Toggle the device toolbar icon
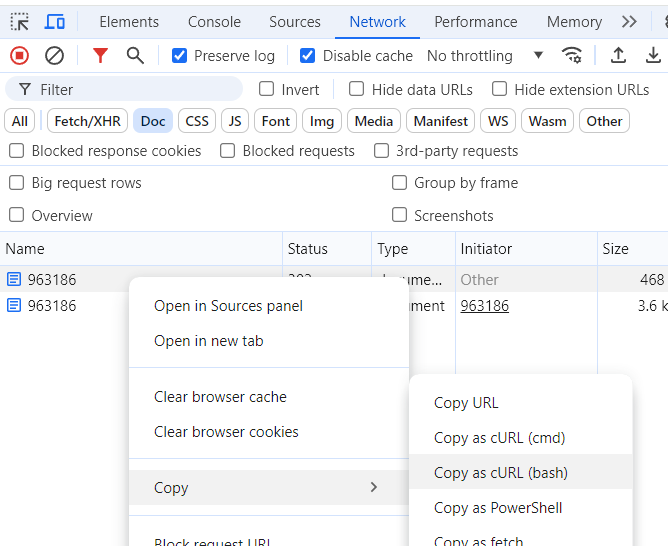 coord(55,22)
